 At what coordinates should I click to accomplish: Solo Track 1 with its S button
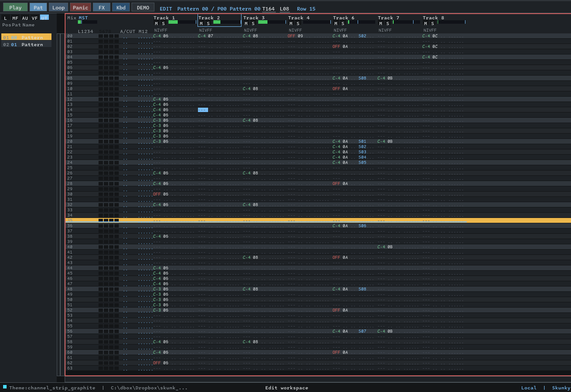[163, 23]
